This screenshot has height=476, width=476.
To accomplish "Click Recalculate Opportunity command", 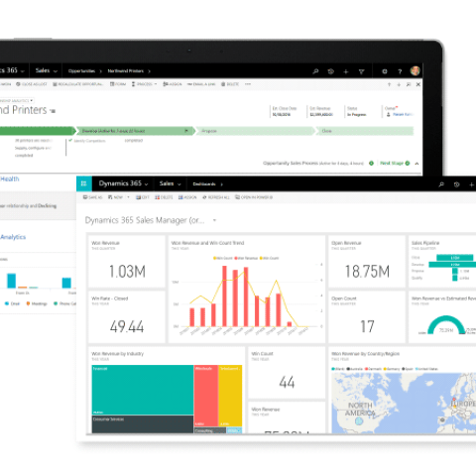I will click(x=78, y=84).
